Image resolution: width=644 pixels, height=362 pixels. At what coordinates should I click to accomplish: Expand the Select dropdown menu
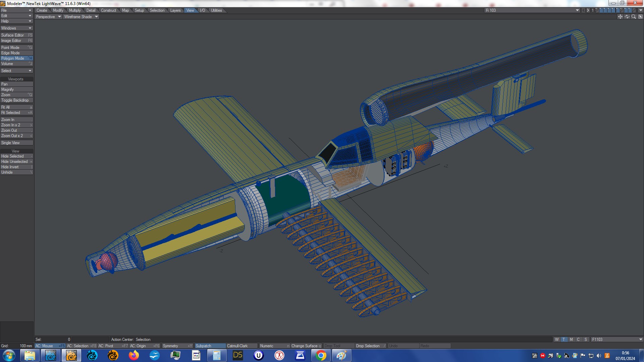coord(16,71)
